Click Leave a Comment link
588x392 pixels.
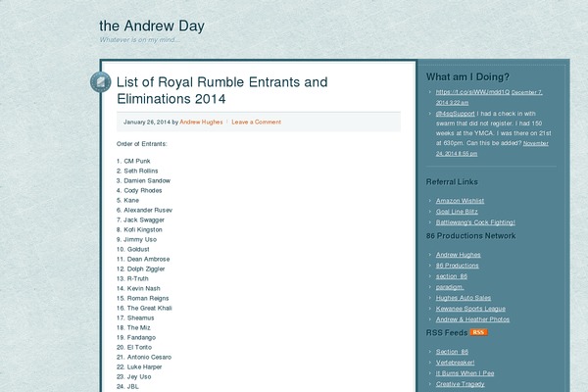coord(256,122)
